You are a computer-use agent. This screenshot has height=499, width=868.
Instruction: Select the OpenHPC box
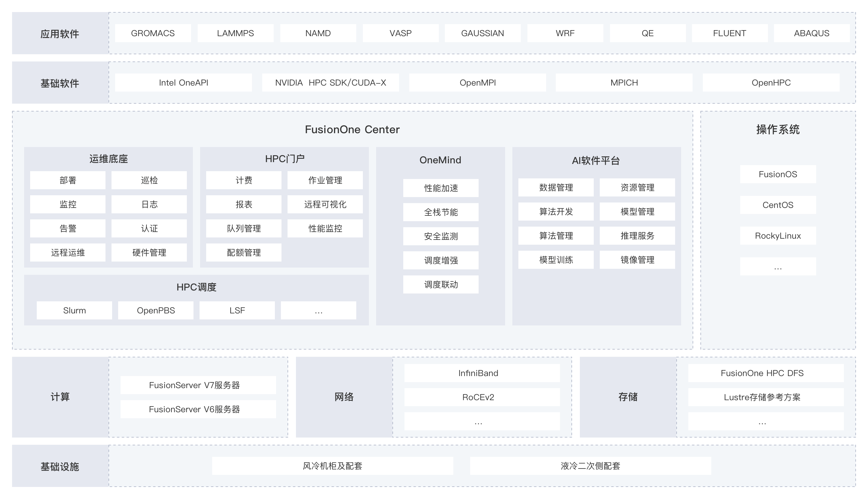coord(771,83)
